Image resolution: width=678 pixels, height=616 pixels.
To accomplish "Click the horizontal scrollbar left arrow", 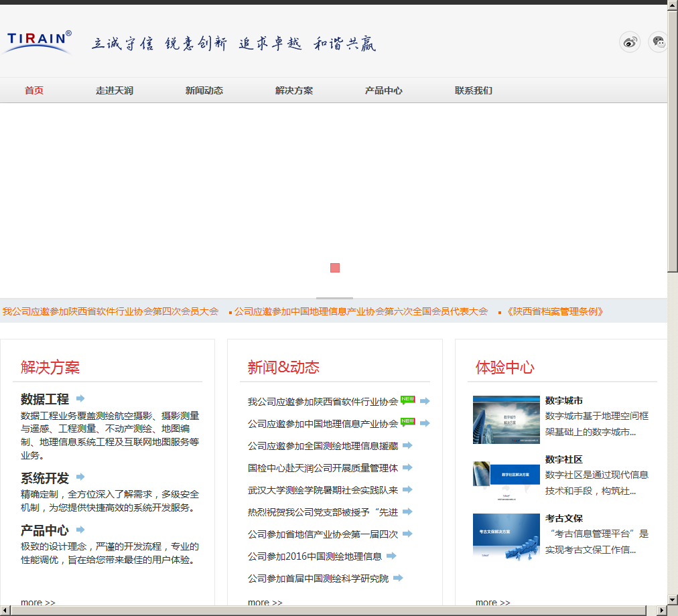I will (x=5, y=610).
